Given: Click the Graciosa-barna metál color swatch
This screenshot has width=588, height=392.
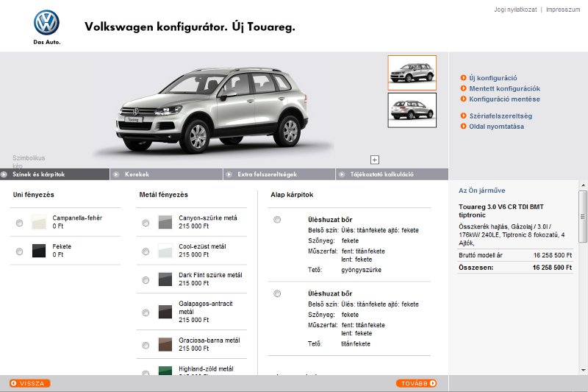Looking at the screenshot, I should point(165,345).
